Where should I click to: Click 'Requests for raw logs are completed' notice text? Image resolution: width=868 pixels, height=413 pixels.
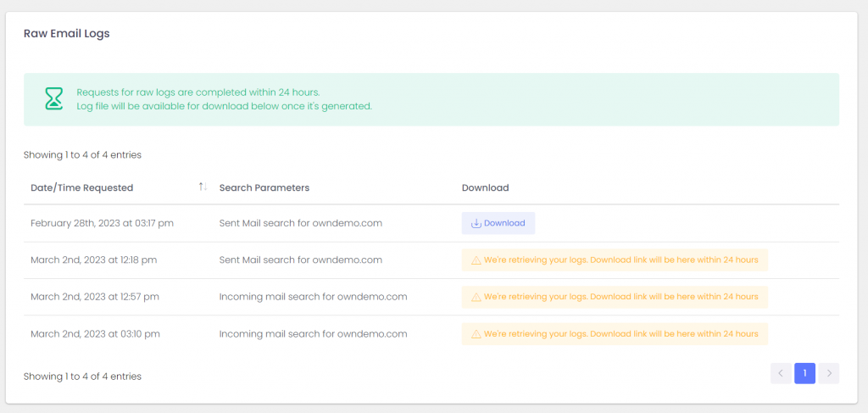(198, 92)
